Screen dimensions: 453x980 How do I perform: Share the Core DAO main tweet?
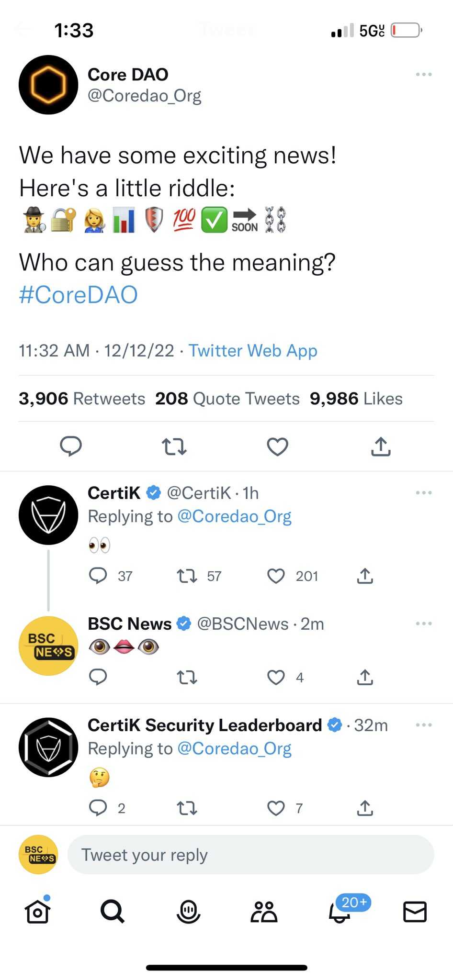(x=381, y=446)
